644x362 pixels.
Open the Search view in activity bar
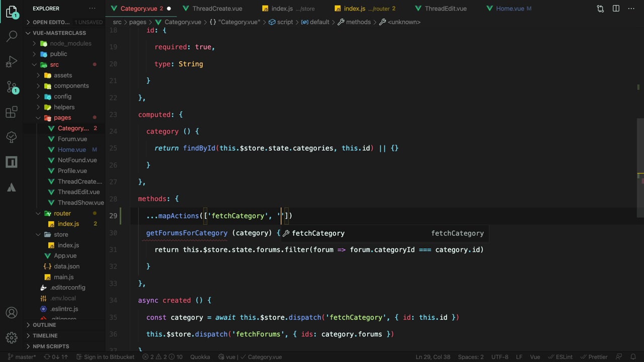11,36
